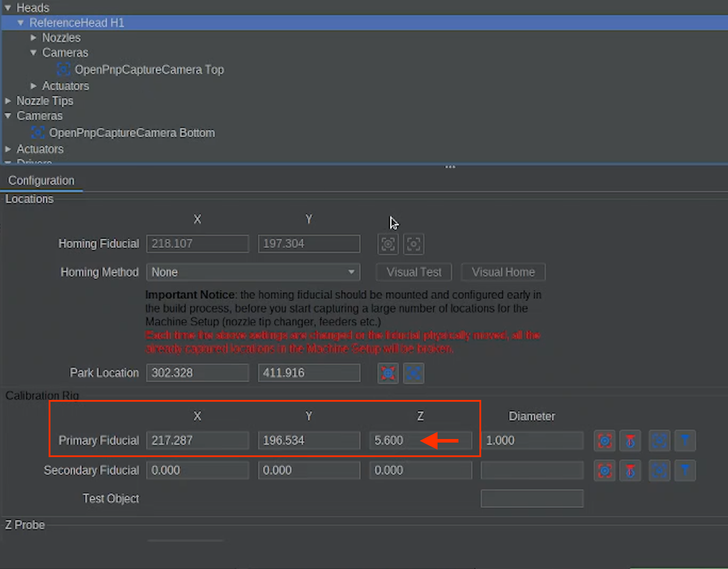
Task: Open the Homing Method dropdown
Action: point(253,272)
